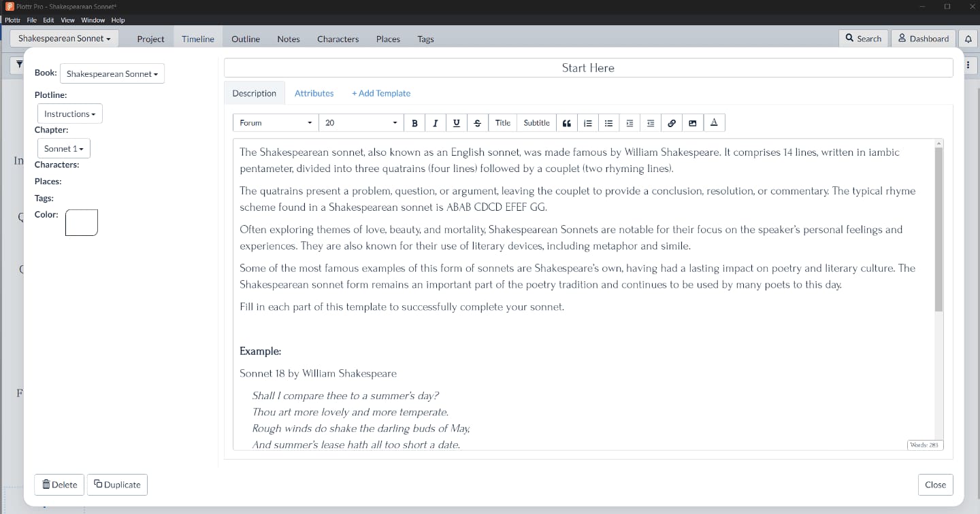The width and height of the screenshot is (980, 514).
Task: Switch to the Project tab
Action: tap(150, 39)
